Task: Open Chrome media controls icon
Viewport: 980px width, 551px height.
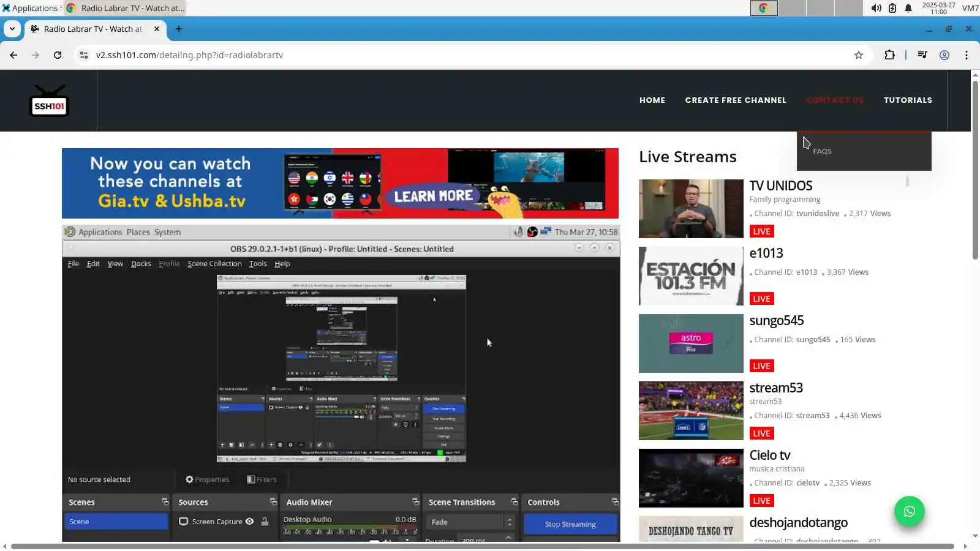Action: (x=922, y=55)
